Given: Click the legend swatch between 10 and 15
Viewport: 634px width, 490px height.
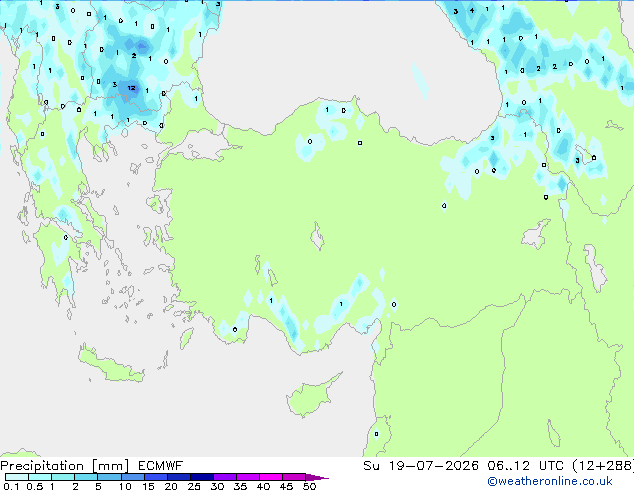Looking at the screenshot, I should point(132,477).
